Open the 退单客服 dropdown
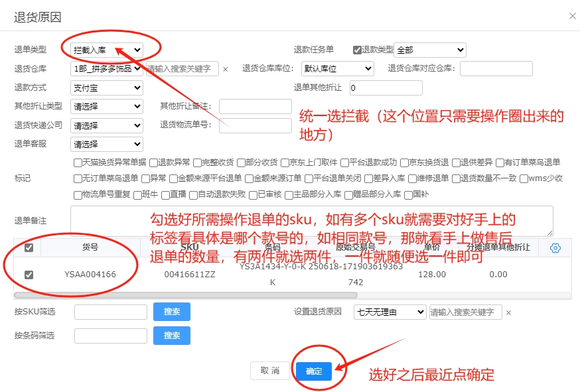The height and width of the screenshot is (392, 580). point(106,144)
